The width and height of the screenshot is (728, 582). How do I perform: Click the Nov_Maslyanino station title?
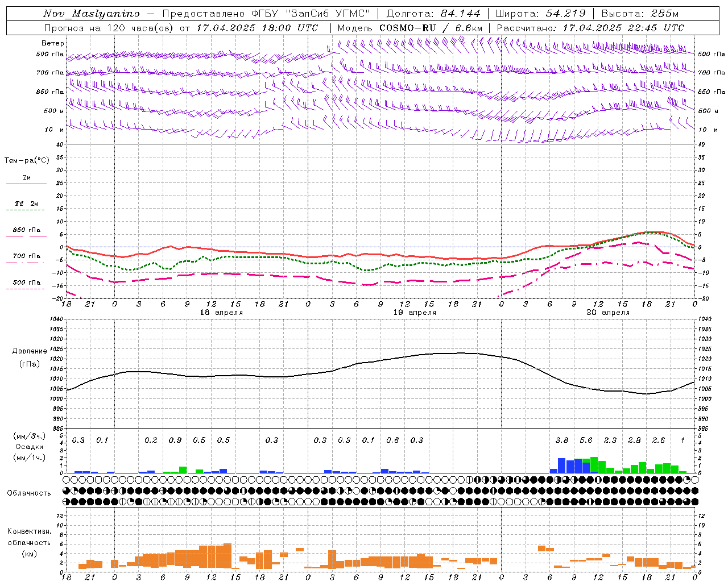92,14
